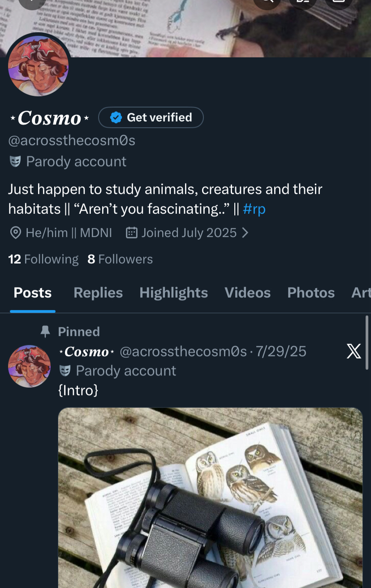Open the binoculars and owl book photo
Image resolution: width=371 pixels, height=588 pixels.
click(210, 497)
